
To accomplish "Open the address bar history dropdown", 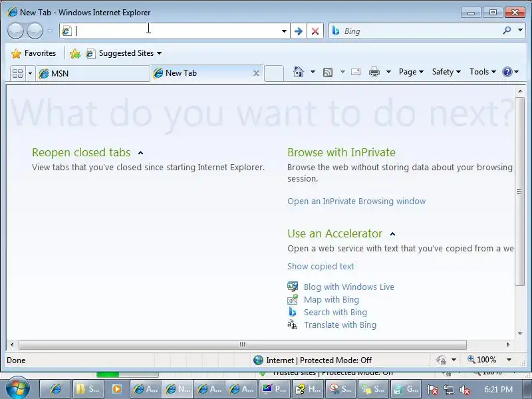I will (284, 31).
